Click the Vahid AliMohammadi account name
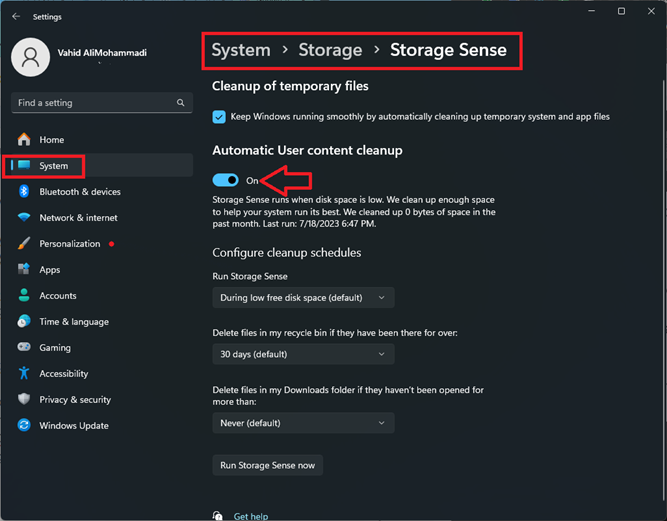This screenshot has width=667, height=521. click(102, 53)
